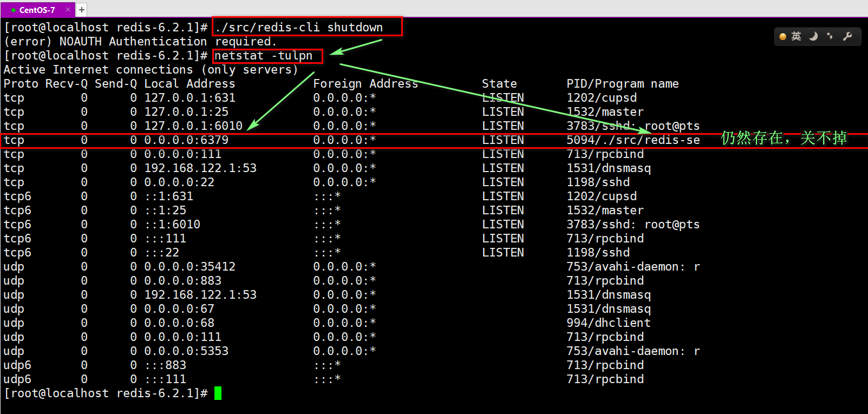
Task: Click the typed './src/redis-cli shutdown' command
Action: (299, 27)
